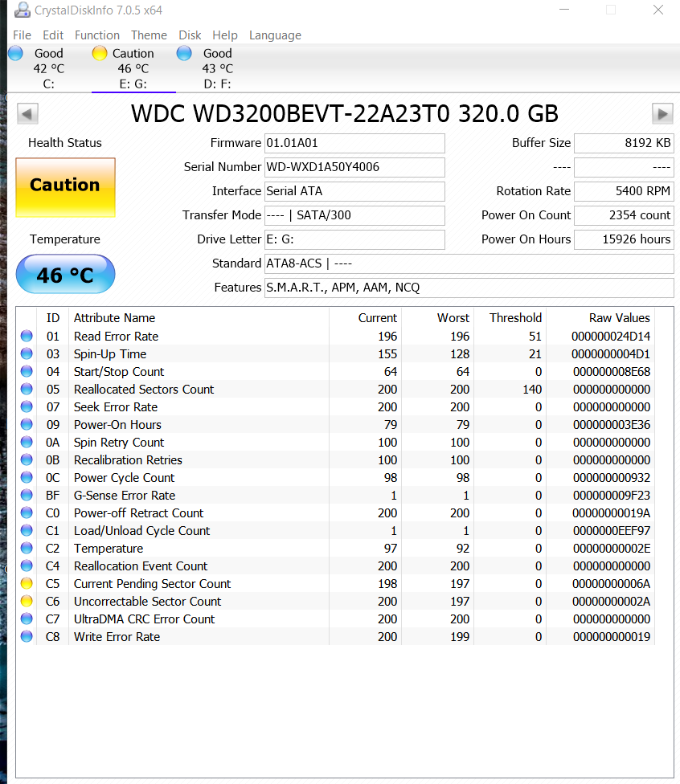Click the Power On Count value 2354 count
The image size is (680, 784).
click(624, 215)
